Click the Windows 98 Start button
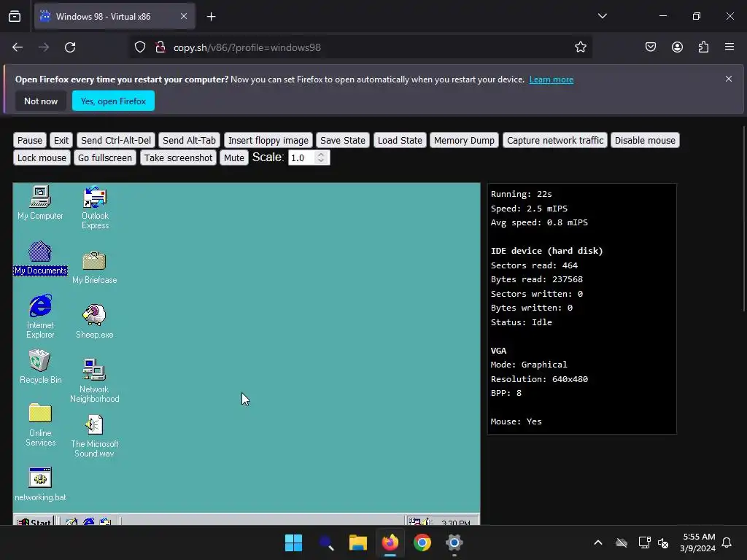This screenshot has width=747, height=560. click(34, 521)
